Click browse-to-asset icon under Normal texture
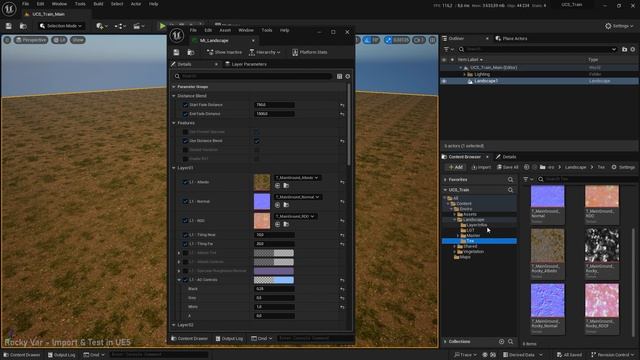Viewport: 640px width, 360px height. [286, 205]
